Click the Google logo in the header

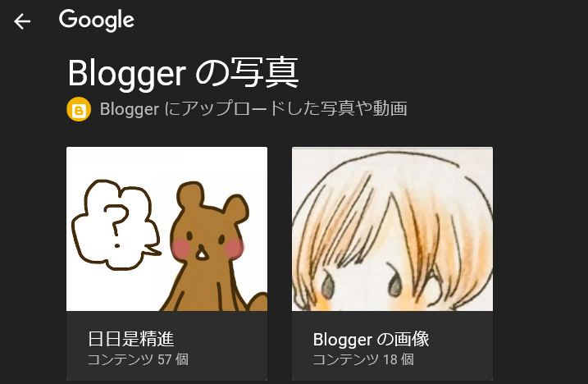click(97, 21)
